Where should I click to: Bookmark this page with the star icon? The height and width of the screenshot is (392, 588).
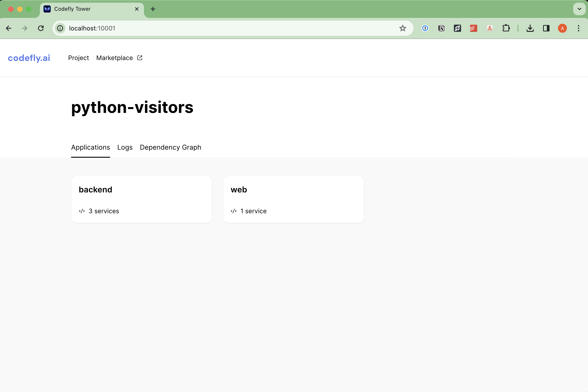click(403, 28)
